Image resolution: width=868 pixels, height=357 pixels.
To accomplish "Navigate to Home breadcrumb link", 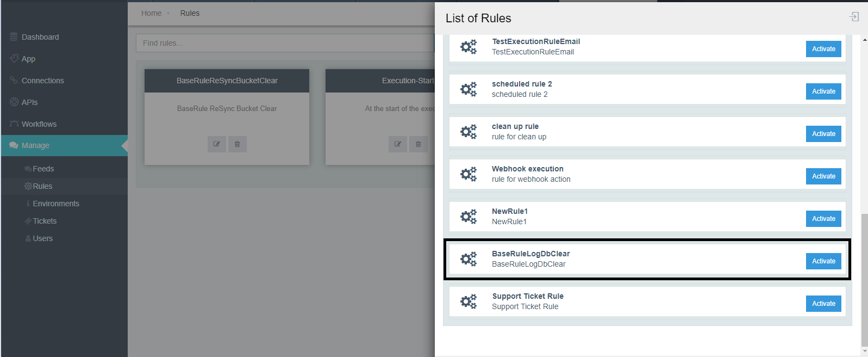I will point(151,13).
